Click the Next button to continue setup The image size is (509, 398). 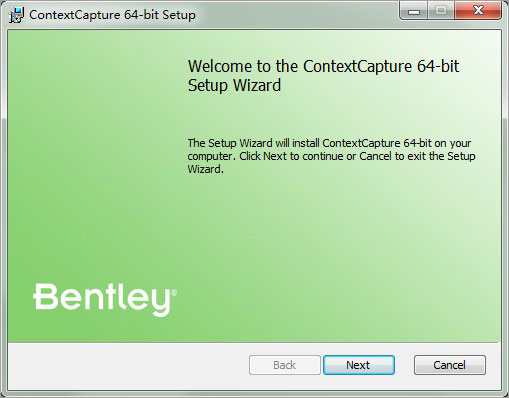pos(359,365)
